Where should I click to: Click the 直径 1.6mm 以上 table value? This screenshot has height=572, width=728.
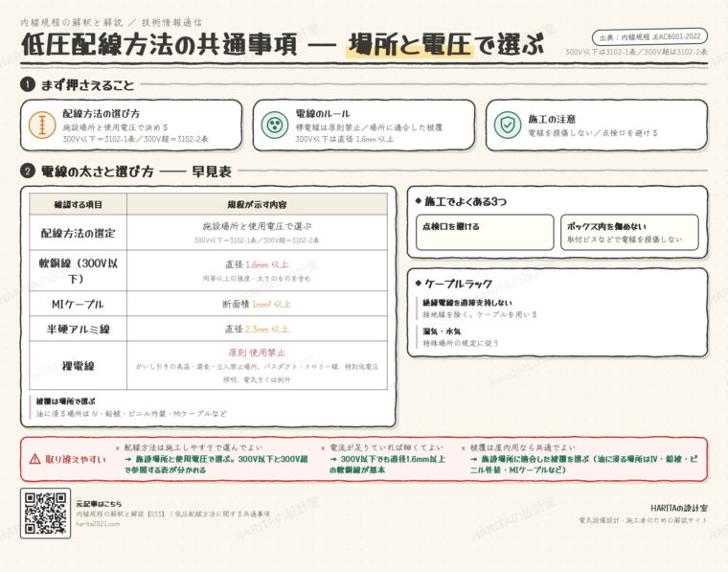click(x=257, y=264)
